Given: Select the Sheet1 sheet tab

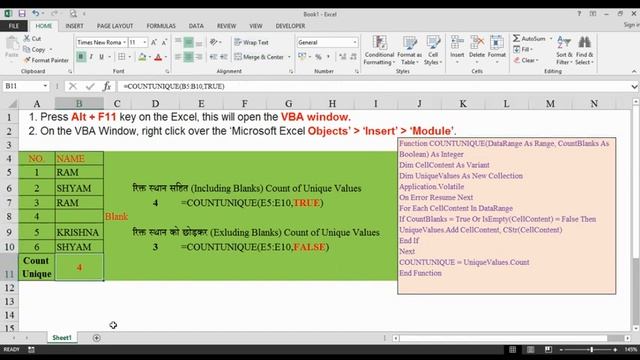Looking at the screenshot, I should coord(62,338).
